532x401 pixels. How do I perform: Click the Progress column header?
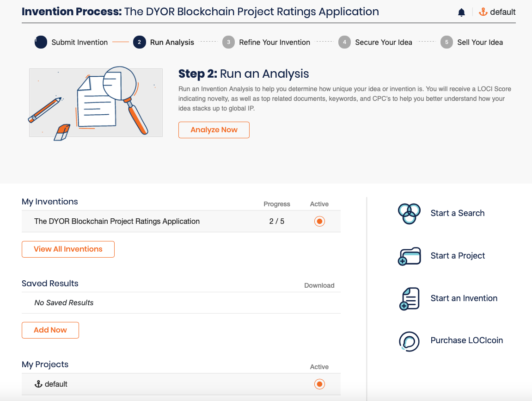[276, 204]
